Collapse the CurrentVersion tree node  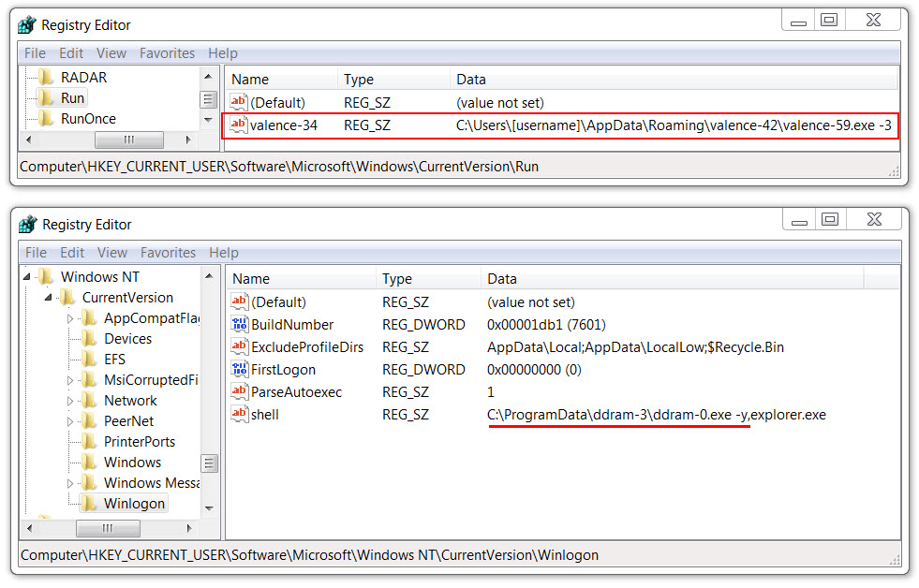click(49, 298)
